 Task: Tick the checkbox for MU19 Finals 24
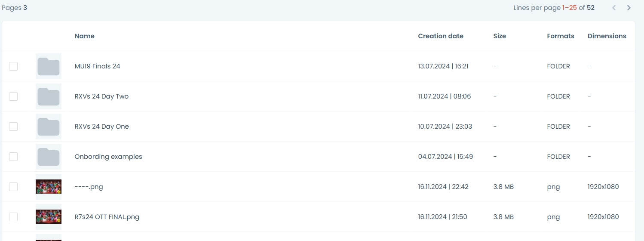click(x=13, y=66)
